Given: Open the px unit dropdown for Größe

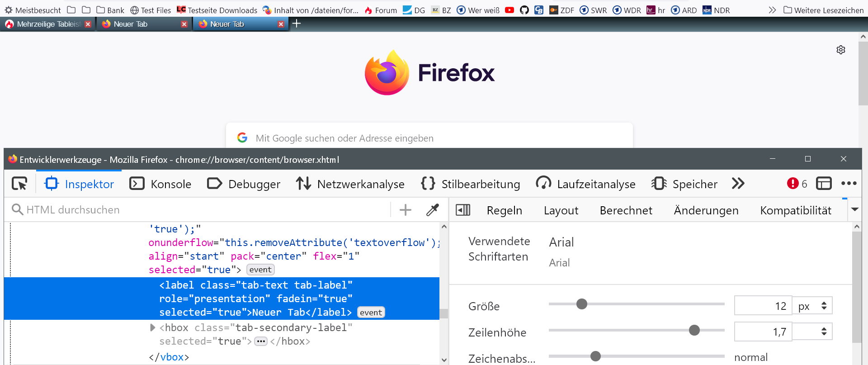Looking at the screenshot, I should (x=812, y=306).
